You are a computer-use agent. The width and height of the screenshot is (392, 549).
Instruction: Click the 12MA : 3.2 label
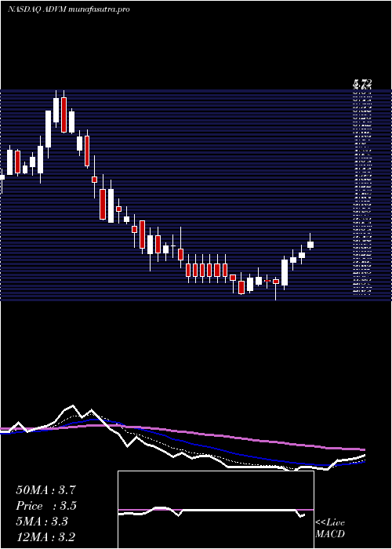coord(45,537)
